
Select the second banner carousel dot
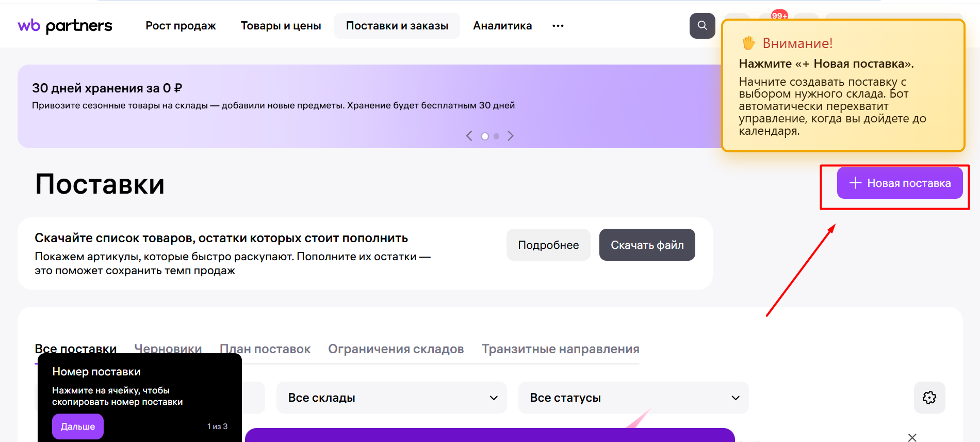point(496,136)
